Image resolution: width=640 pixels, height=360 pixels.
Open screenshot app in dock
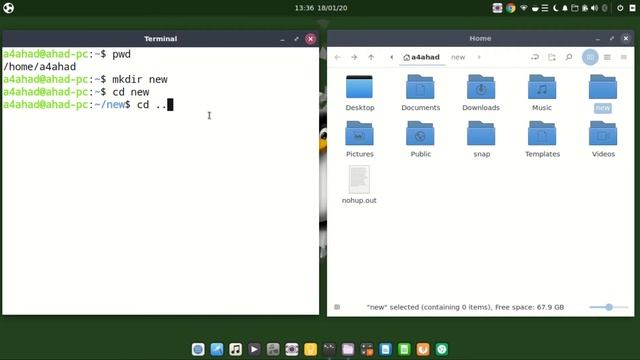[x=291, y=349]
